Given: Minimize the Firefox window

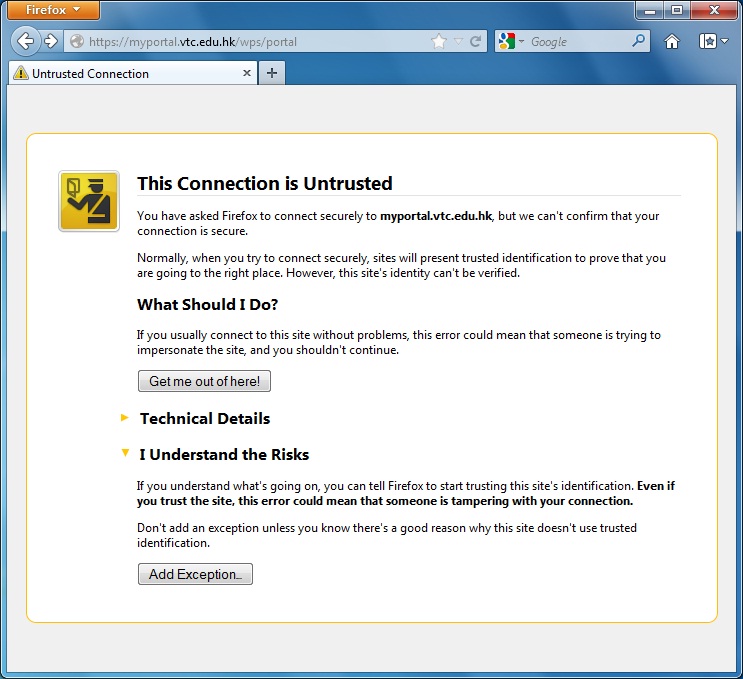Looking at the screenshot, I should pyautogui.click(x=650, y=10).
